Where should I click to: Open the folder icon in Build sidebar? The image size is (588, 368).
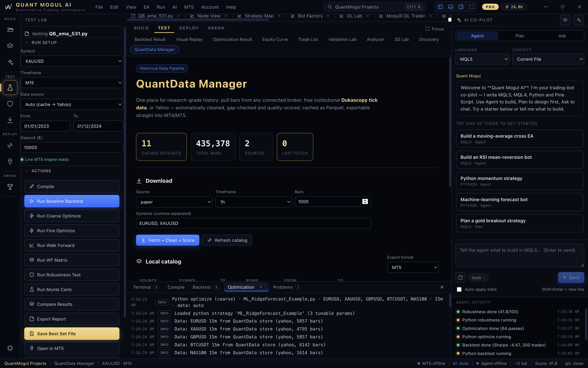point(10,30)
